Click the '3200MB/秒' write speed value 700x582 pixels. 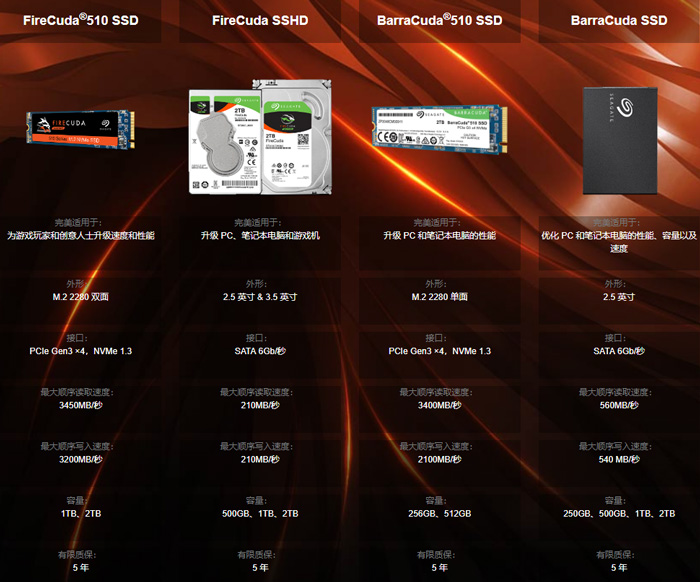pos(81,459)
